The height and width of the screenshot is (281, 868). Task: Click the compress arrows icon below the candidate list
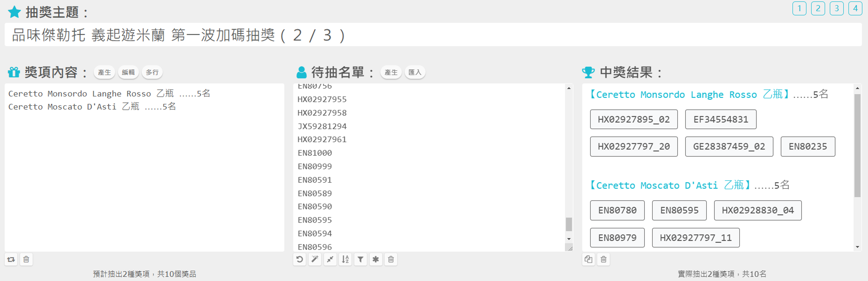330,260
